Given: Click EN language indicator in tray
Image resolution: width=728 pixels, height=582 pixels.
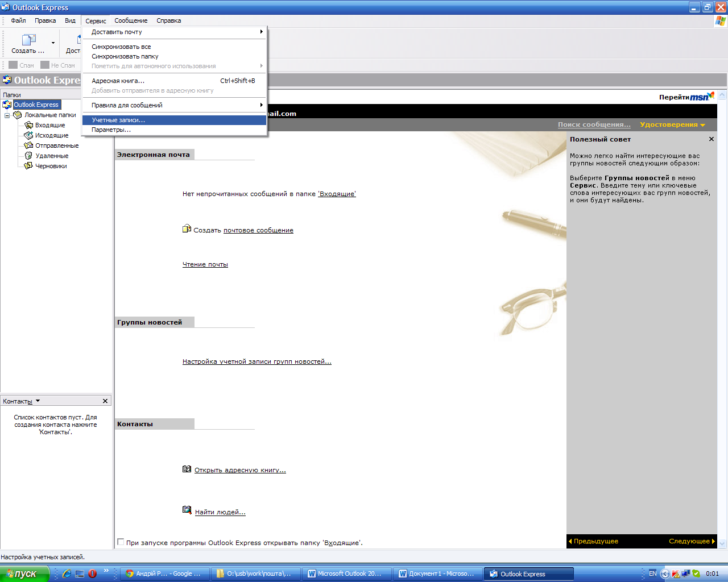Looking at the screenshot, I should pos(653,573).
